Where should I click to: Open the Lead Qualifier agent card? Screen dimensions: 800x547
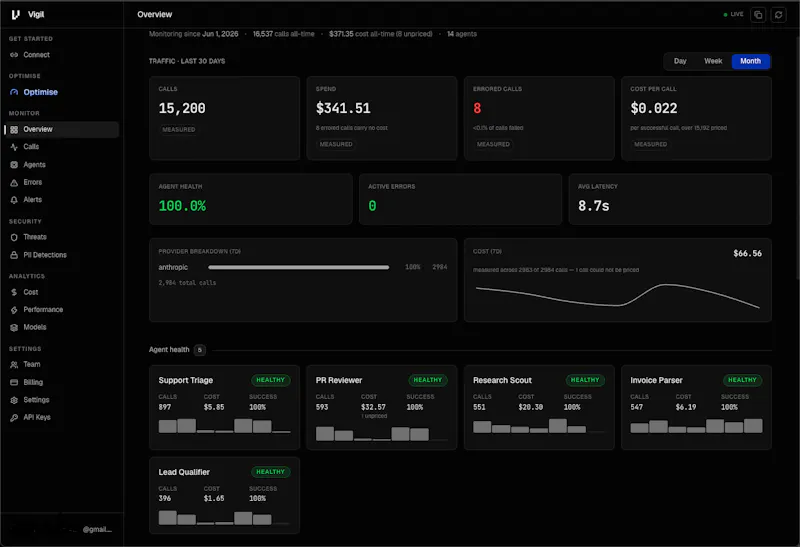pos(224,495)
